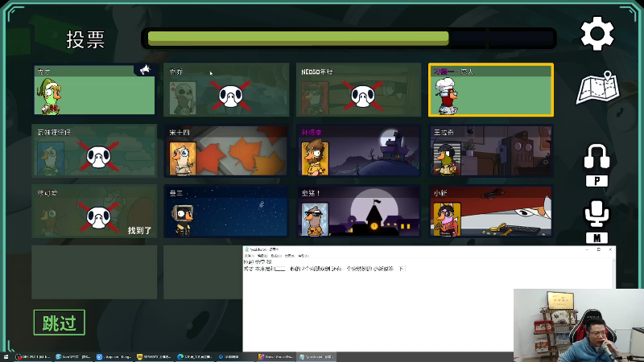Toggle microphone mute (M) icon
Image resolution: width=644 pixels, height=362 pixels.
click(597, 213)
